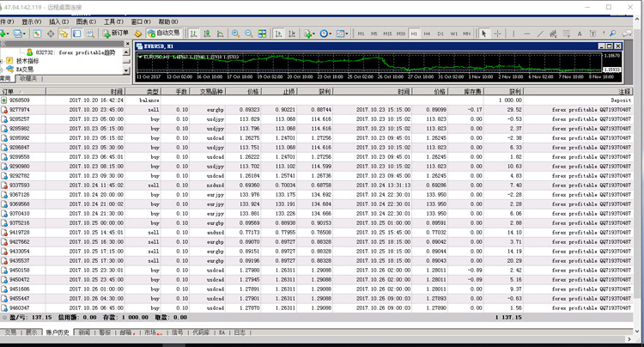Select the Fibonacci retracement tool

tap(567, 33)
